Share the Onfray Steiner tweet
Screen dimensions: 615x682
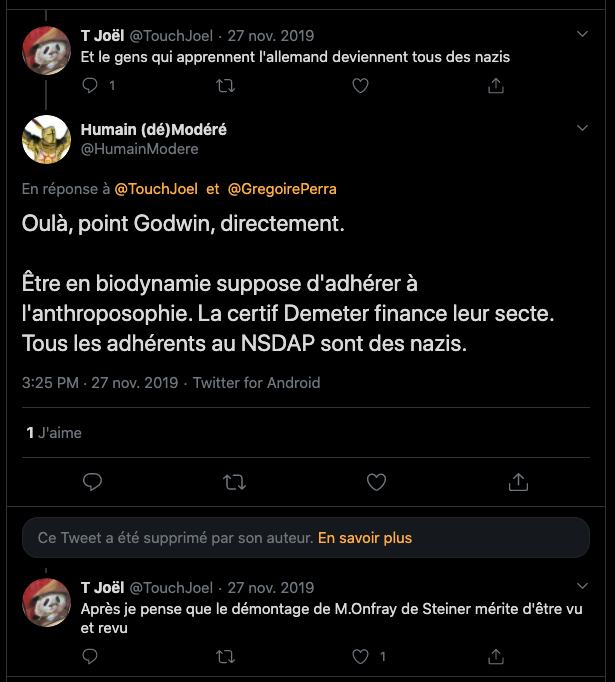pos(496,656)
